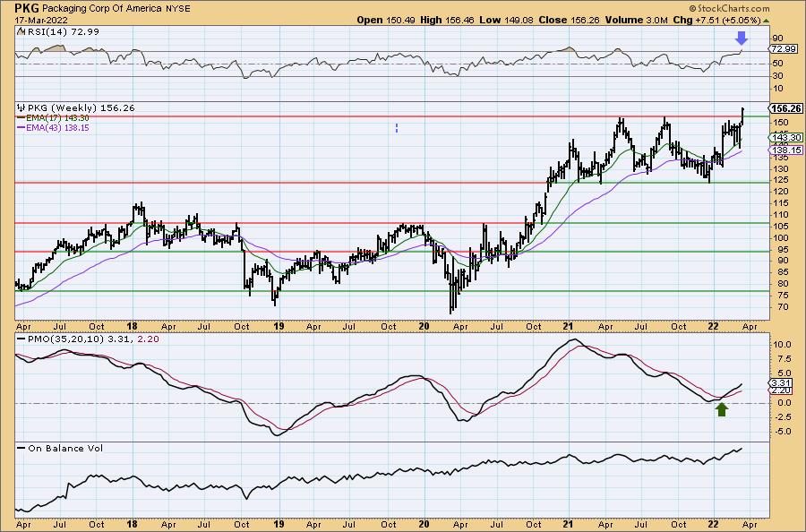Viewport: 806px width, 532px height.
Task: Click the Volume 3.0M reading
Action: coord(637,20)
